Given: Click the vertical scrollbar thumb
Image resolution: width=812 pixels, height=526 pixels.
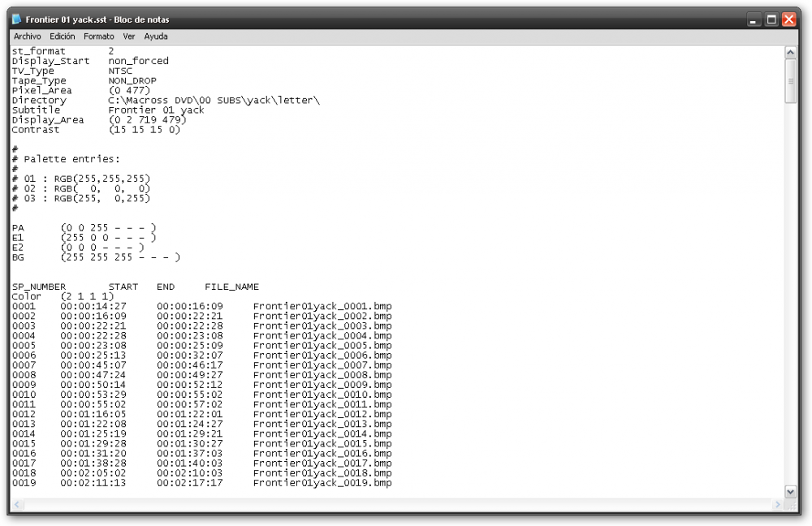Looking at the screenshot, I should click(x=790, y=80).
